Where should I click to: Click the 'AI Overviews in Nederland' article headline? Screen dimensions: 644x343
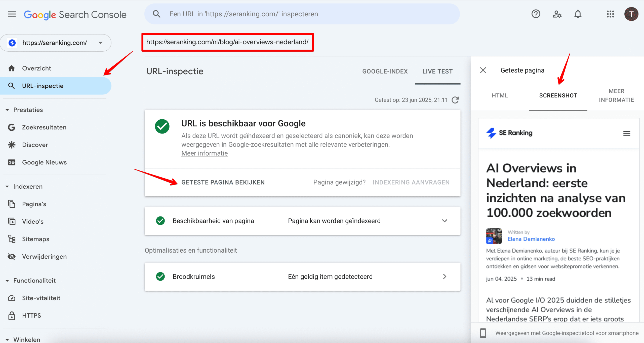[x=556, y=190]
